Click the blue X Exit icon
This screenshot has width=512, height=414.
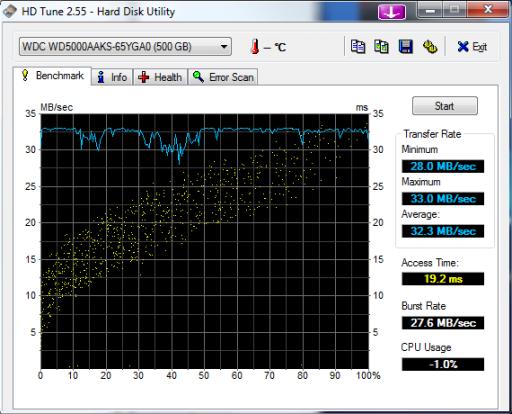click(463, 47)
